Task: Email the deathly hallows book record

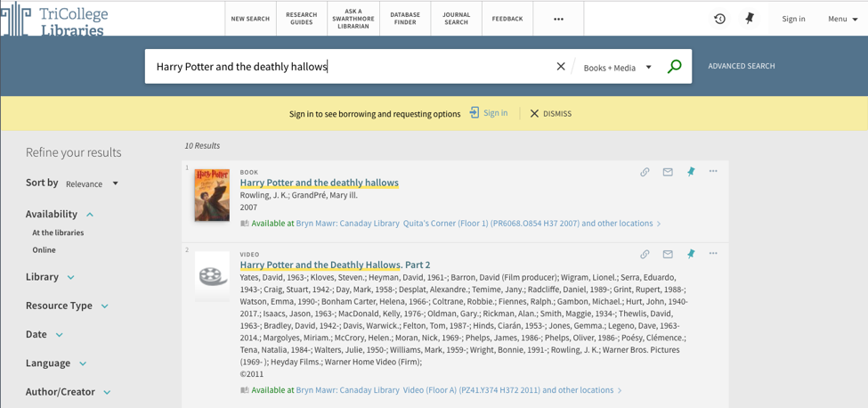Action: 668,172
